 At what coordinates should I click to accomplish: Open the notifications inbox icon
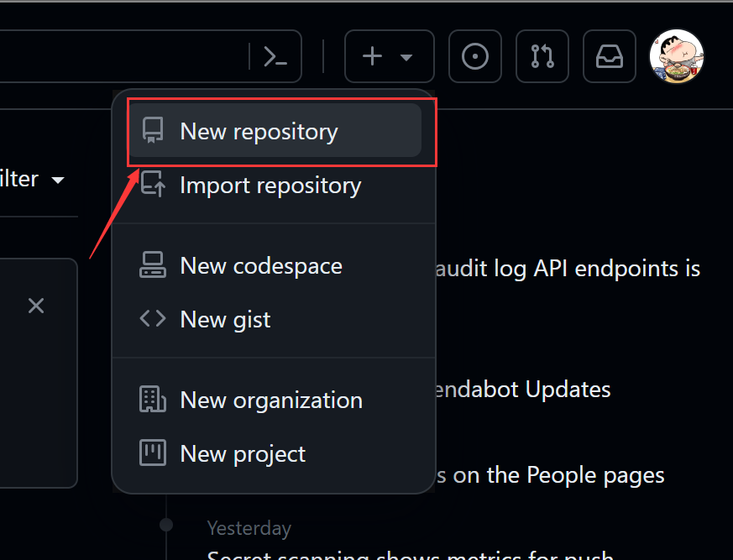(x=609, y=56)
